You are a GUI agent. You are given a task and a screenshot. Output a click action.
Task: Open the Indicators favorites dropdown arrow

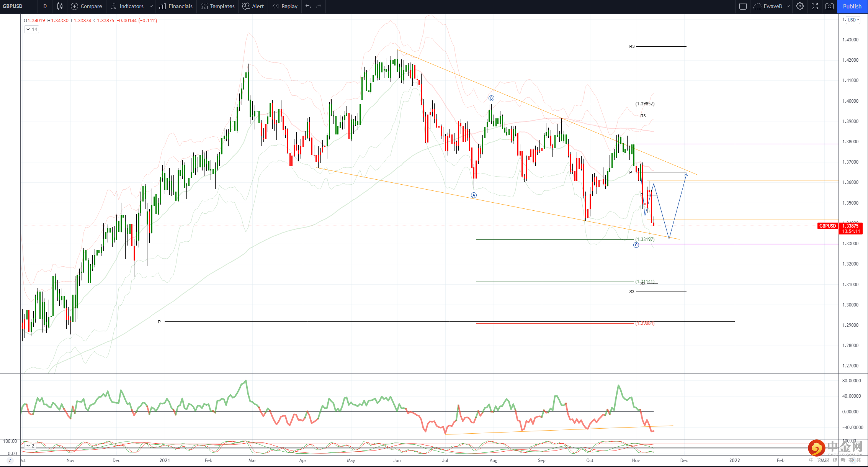151,6
